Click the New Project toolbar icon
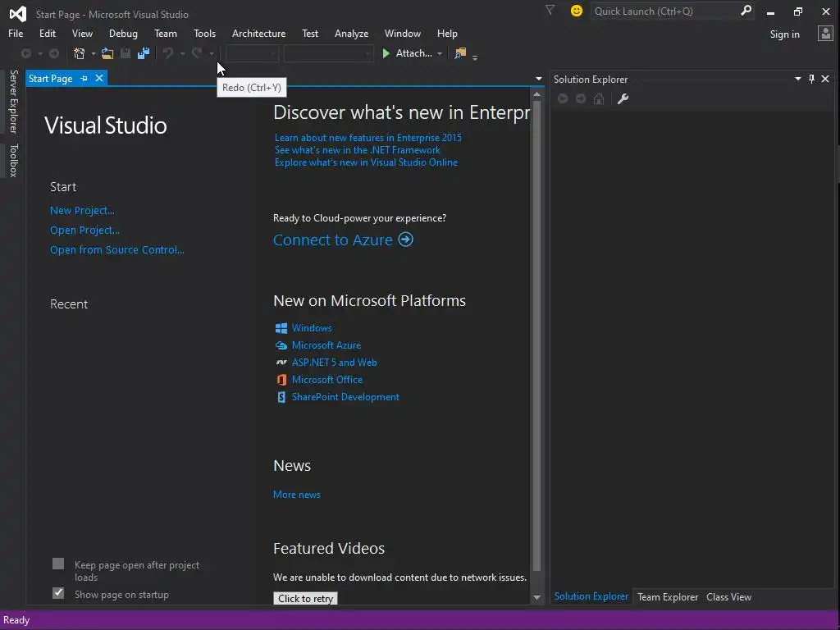 click(80, 53)
